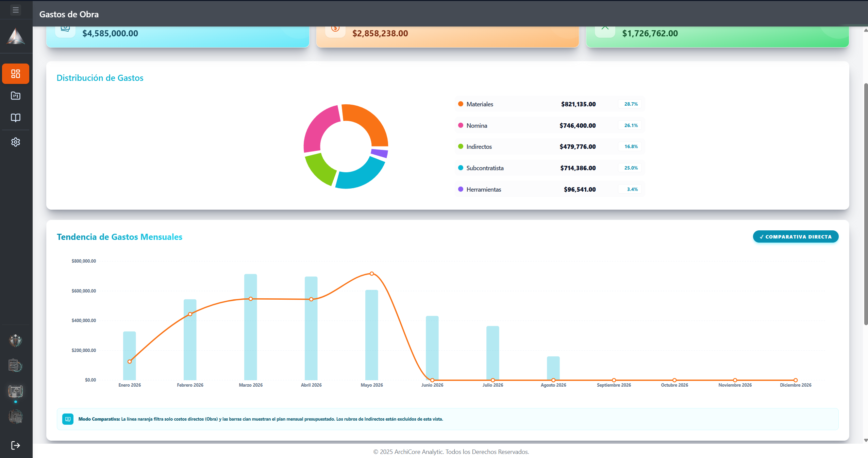Open the blueprint calculator module icon
Screen dimensions: 868x458
pyautogui.click(x=16, y=417)
